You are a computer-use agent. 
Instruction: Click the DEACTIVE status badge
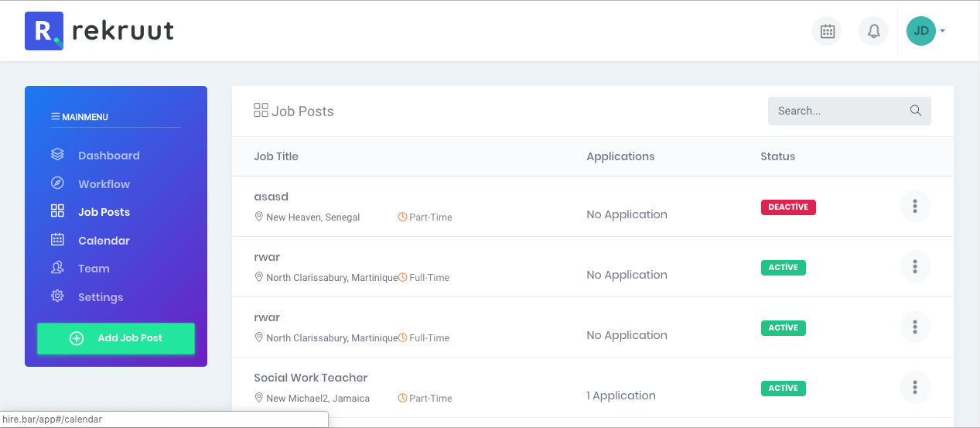pos(788,207)
